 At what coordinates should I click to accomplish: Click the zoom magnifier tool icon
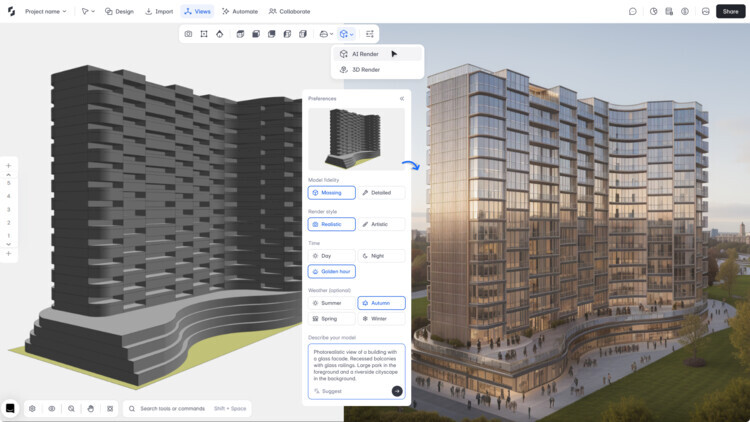point(71,409)
